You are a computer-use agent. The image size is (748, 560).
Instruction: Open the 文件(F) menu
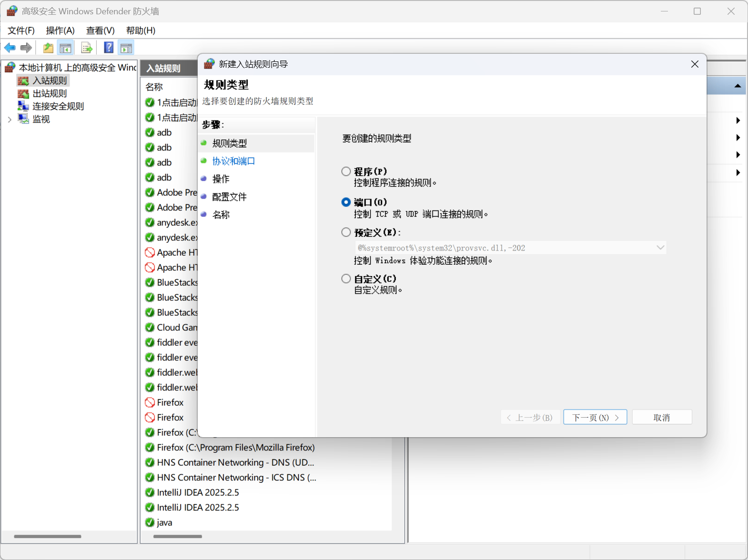21,30
